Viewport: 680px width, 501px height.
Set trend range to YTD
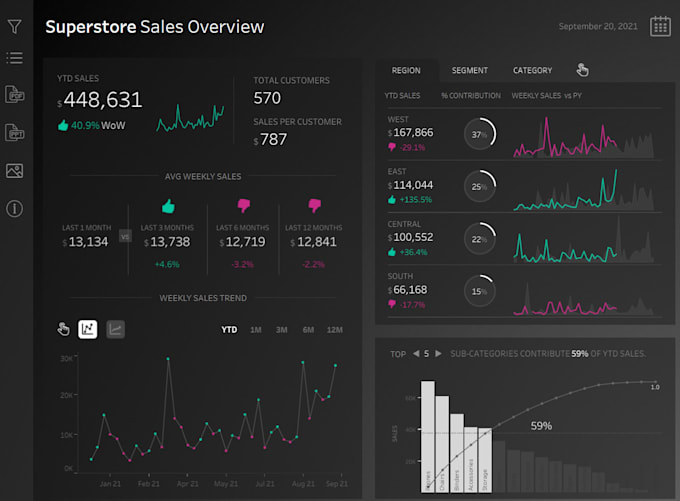229,330
